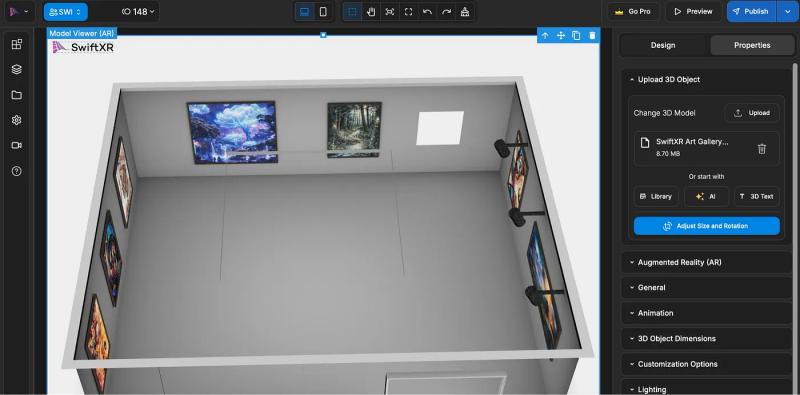Click the move handle on Model Viewer

tap(561, 35)
